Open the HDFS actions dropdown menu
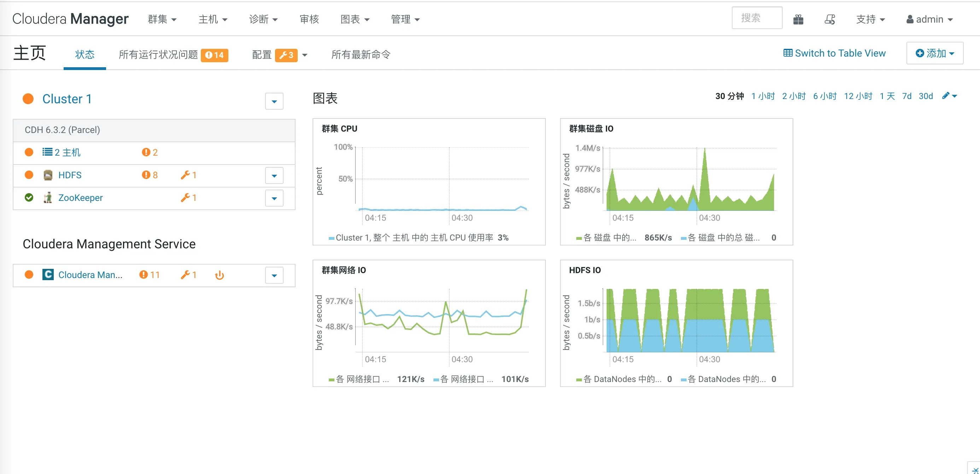This screenshot has height=474, width=980. pos(274,175)
